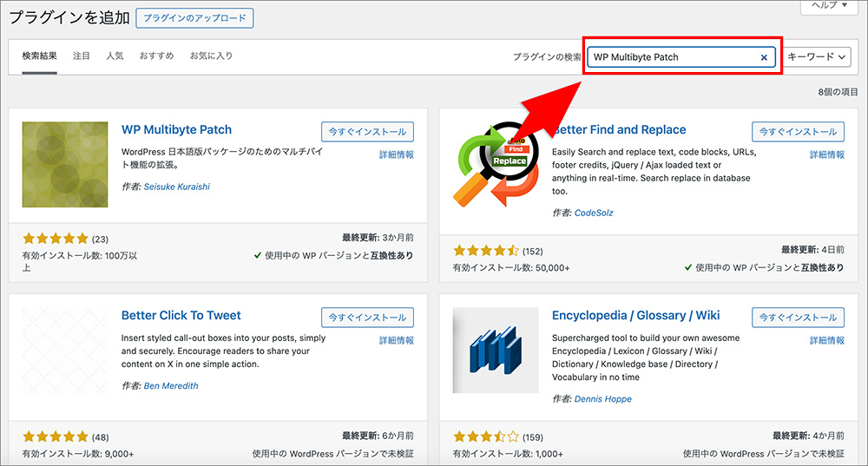Open author Dennis Hoppe link

[x=603, y=399]
